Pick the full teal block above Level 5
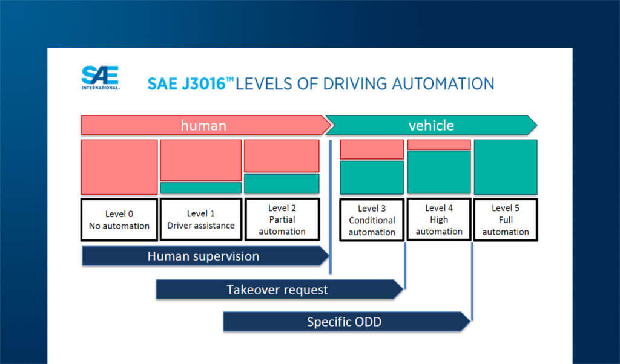 click(x=506, y=167)
